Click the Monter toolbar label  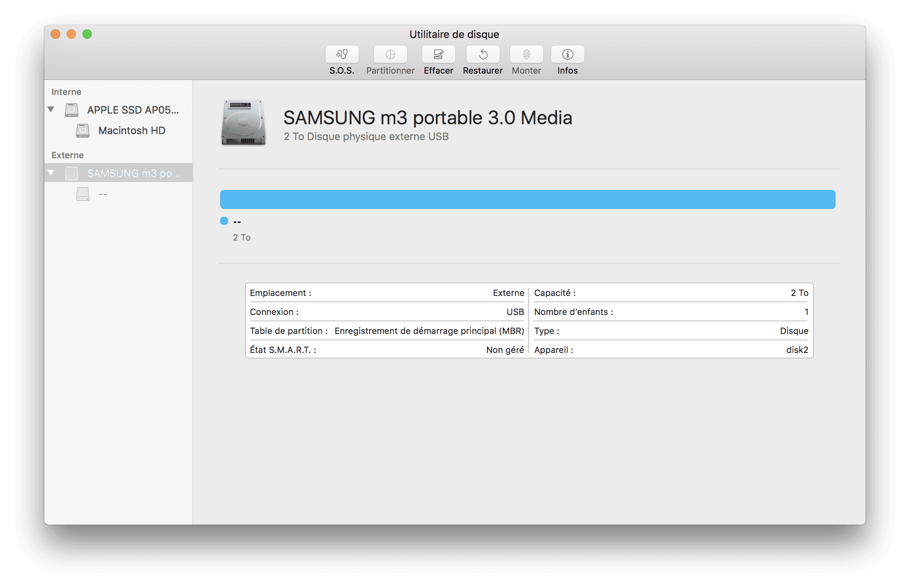pos(526,71)
